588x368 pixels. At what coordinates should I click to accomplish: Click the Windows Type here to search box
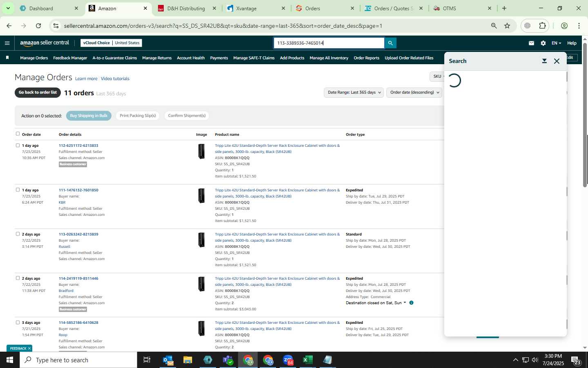pyautogui.click(x=78, y=360)
